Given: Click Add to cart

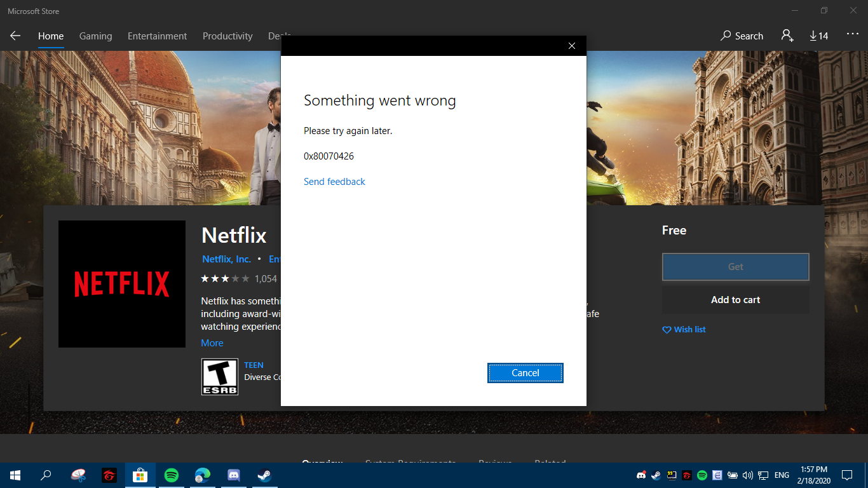Looking at the screenshot, I should (736, 300).
